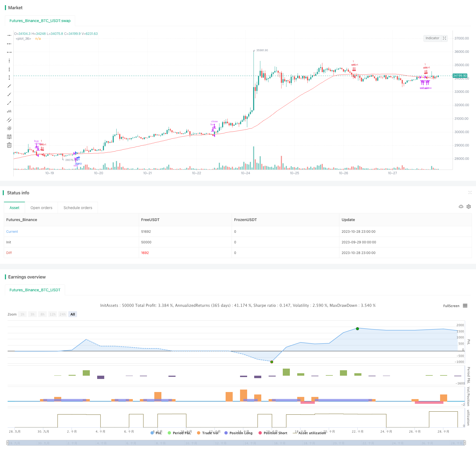
Task: Click the cloud download icon in Status info
Action: tap(461, 207)
